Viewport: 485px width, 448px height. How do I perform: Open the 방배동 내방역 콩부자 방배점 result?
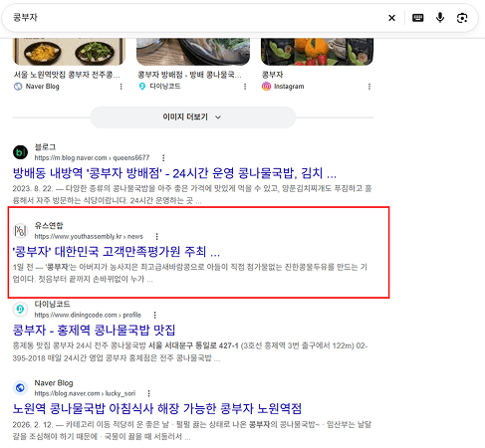(x=174, y=173)
